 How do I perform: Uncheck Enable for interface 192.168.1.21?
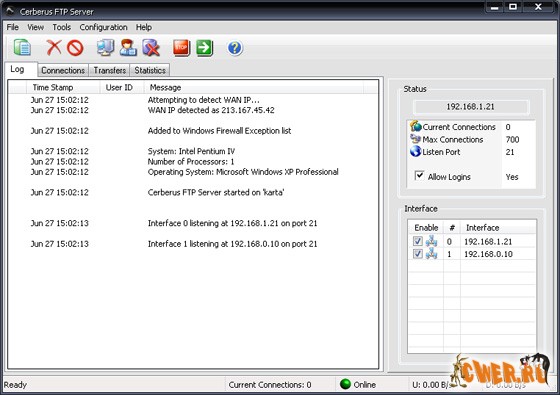(x=418, y=241)
